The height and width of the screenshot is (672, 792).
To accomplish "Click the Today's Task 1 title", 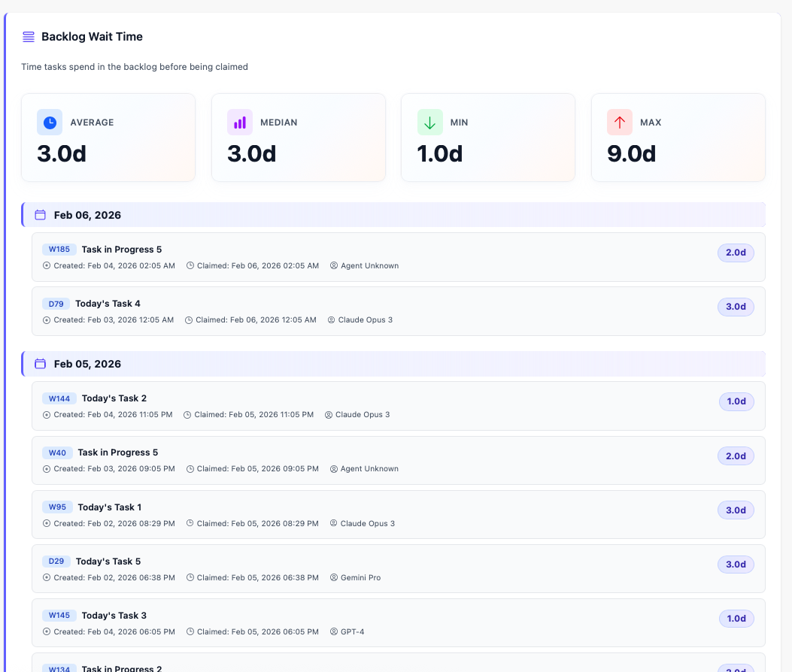I will (110, 507).
